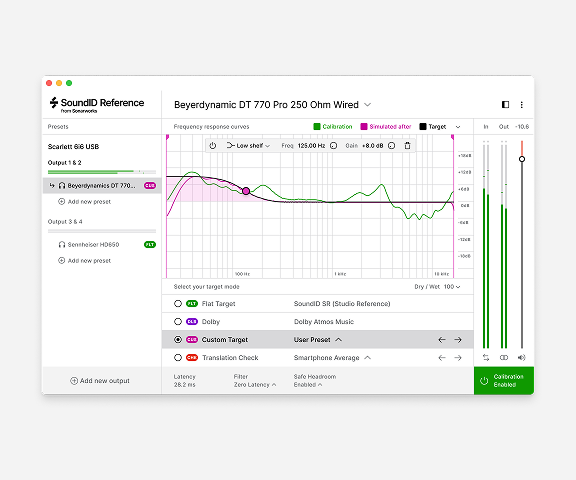Select the pink EQ point on the curve

pos(246,191)
